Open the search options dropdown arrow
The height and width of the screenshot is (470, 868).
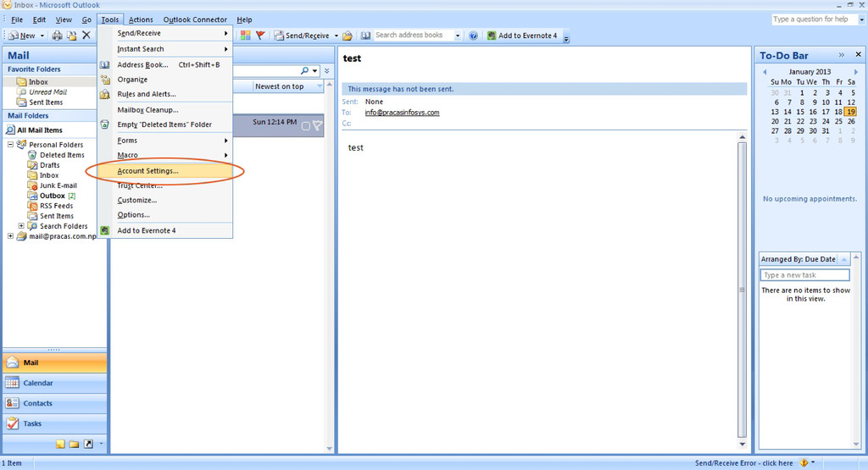pos(315,71)
